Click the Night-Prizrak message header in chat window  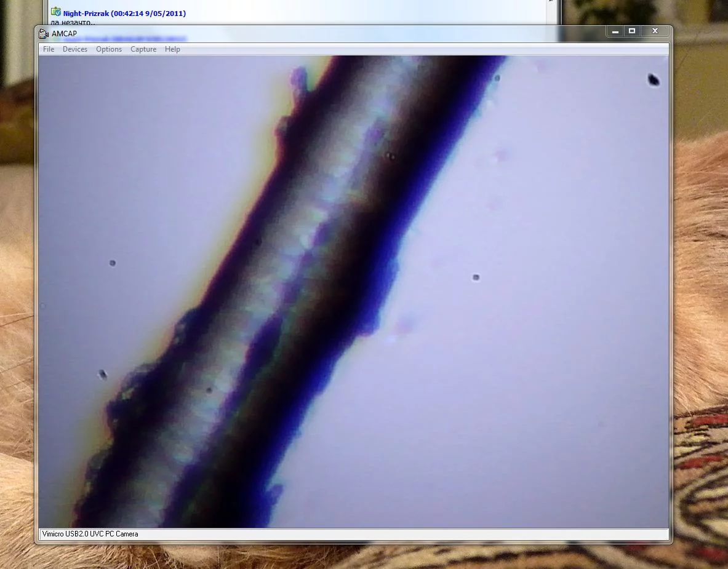[x=124, y=14]
